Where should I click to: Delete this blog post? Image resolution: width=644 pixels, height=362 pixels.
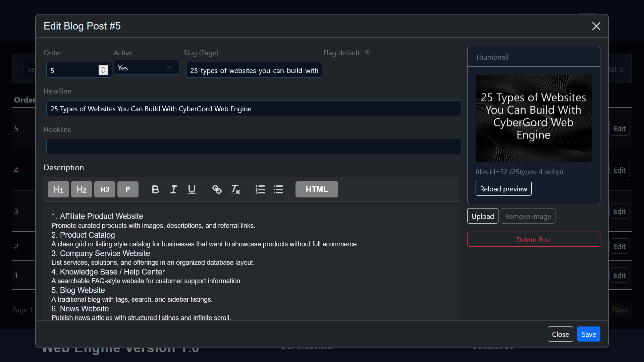[534, 239]
